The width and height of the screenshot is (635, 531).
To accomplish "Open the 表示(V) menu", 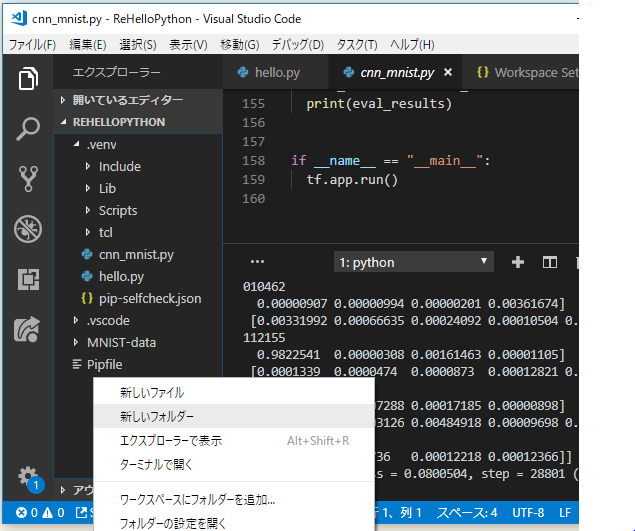I will (188, 45).
